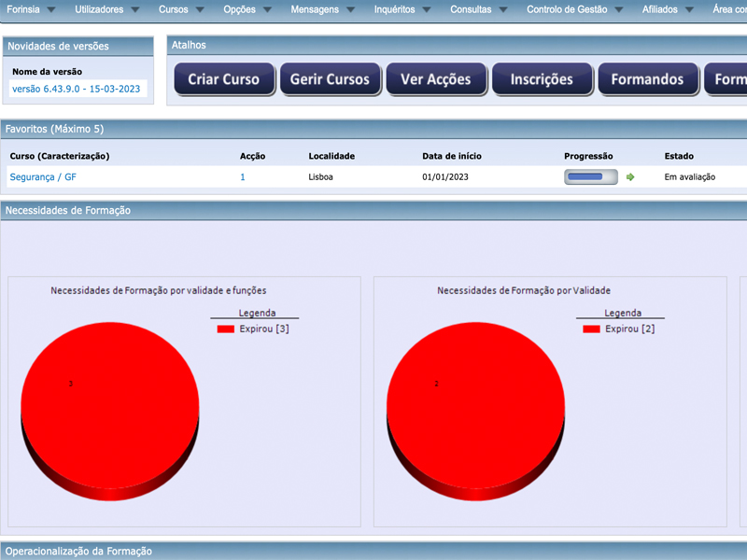Click Acção number 1 link in Favoritos

243,176
